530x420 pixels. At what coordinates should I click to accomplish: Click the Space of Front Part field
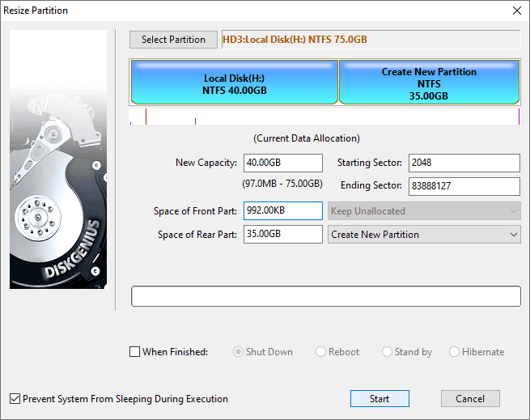(282, 211)
